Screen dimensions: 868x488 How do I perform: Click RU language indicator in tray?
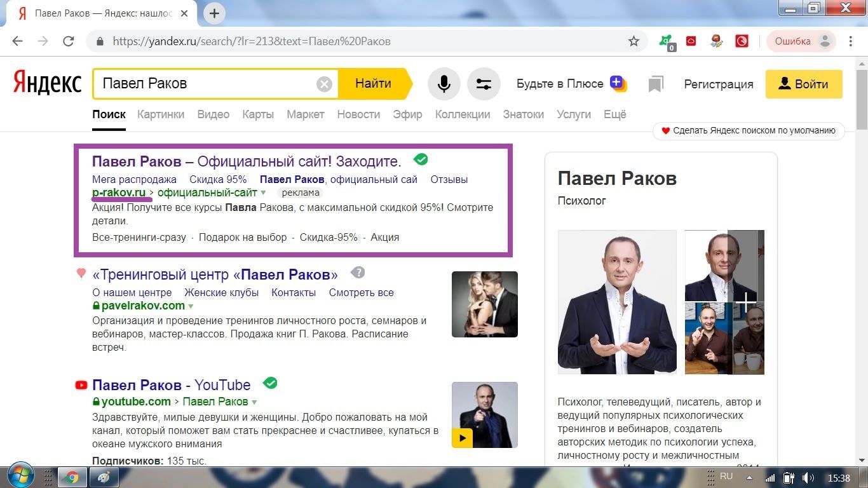tap(726, 476)
